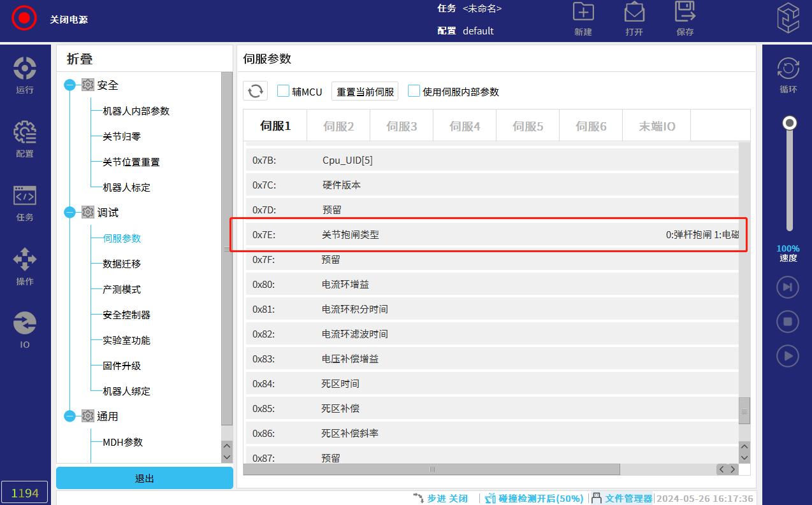
Task: Open the 操作 (Operate) arrows icon
Action: tap(25, 260)
